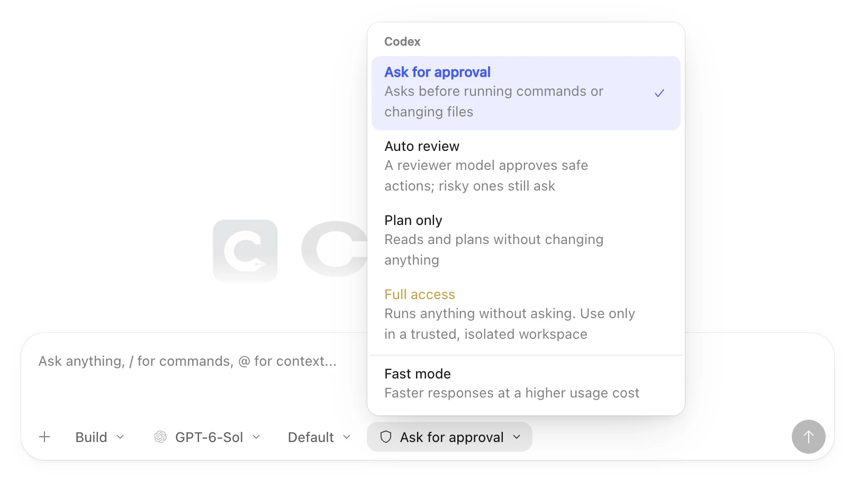Viewport: 868px width, 487px height.
Task: Select the Auto review option
Action: coord(526,166)
